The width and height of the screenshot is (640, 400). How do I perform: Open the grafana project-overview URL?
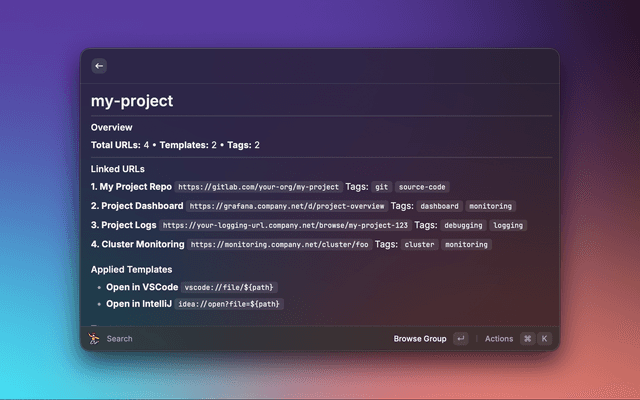coord(285,206)
